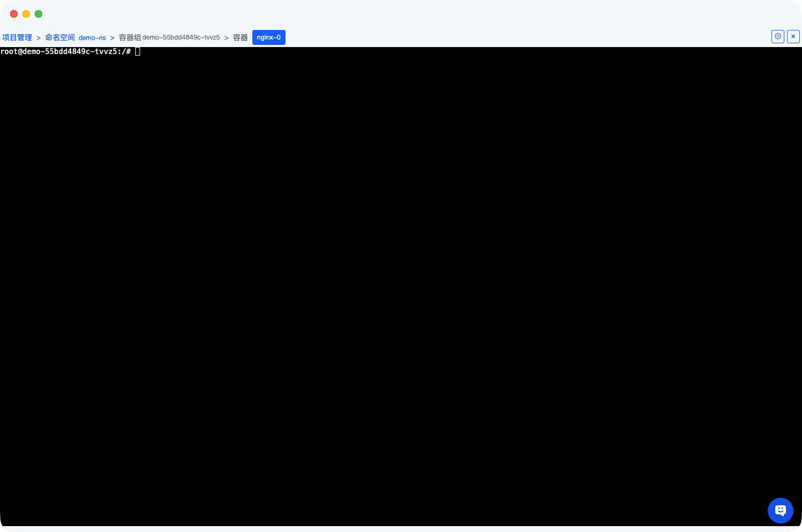
Task: Close the terminal session with the X icon
Action: click(x=793, y=36)
